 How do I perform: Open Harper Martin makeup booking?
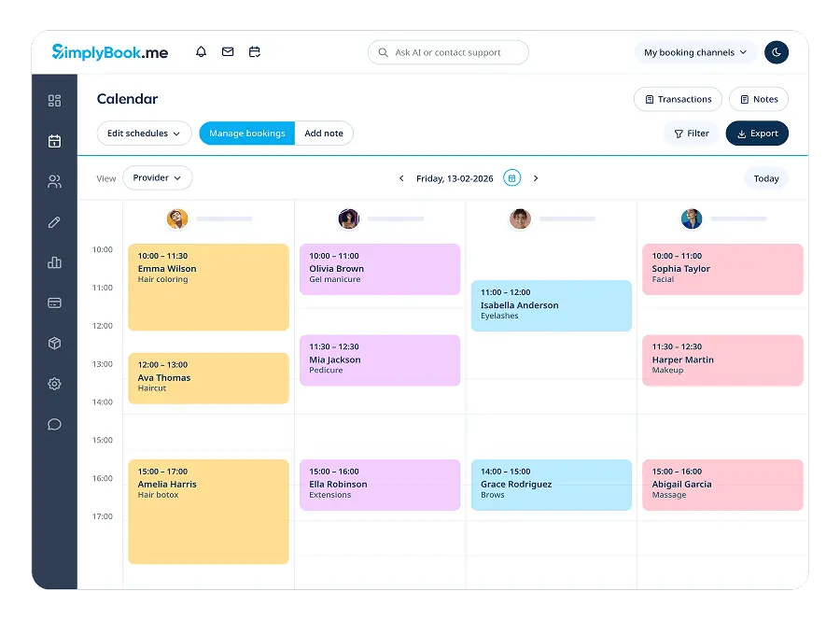click(x=722, y=360)
